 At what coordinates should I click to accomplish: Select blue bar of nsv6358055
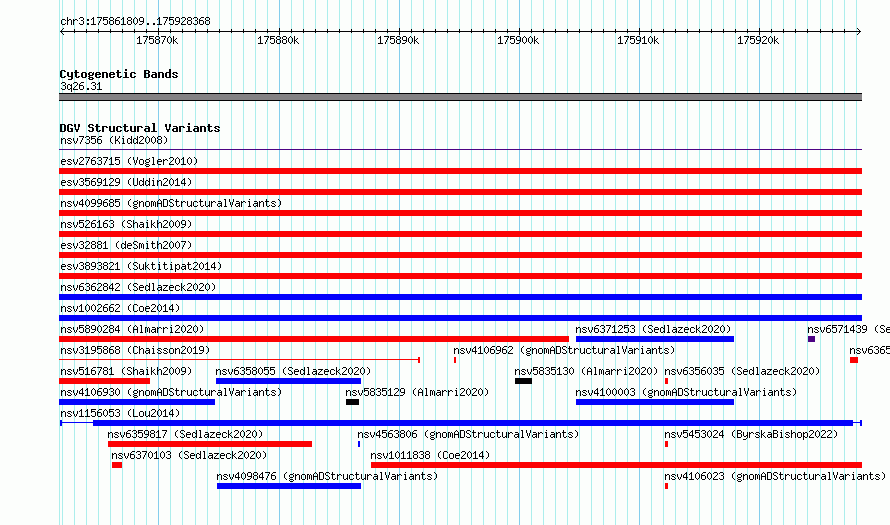coord(288,381)
